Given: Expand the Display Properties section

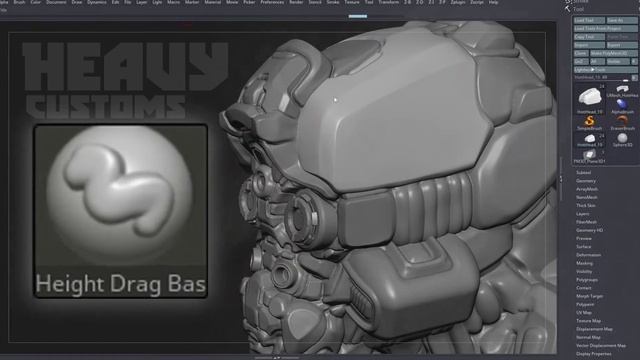Looking at the screenshot, I should tap(593, 354).
